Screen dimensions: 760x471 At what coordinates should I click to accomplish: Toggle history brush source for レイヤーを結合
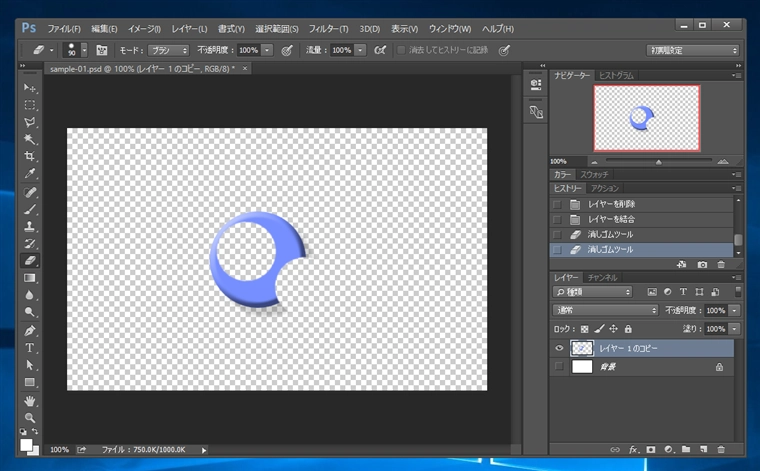pos(557,220)
